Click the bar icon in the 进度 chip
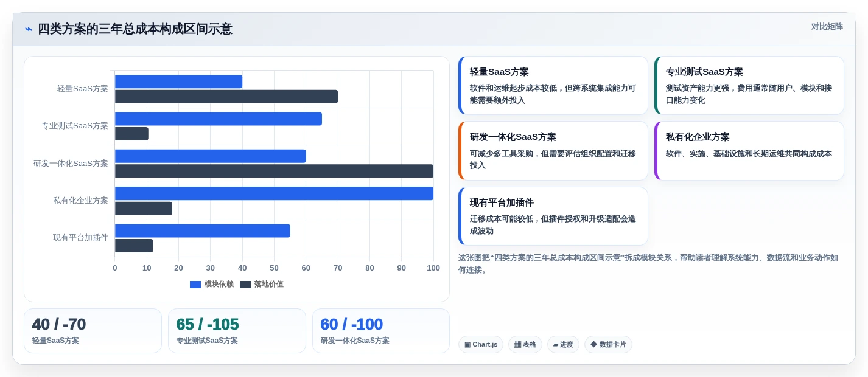The height and width of the screenshot is (377, 868). coord(556,345)
